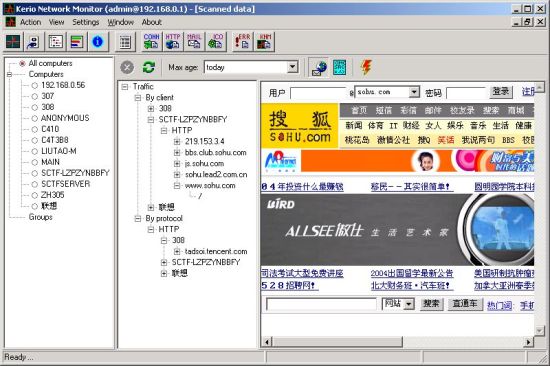
Task: Select computer 192.168.0.56 in list
Action: tap(59, 85)
